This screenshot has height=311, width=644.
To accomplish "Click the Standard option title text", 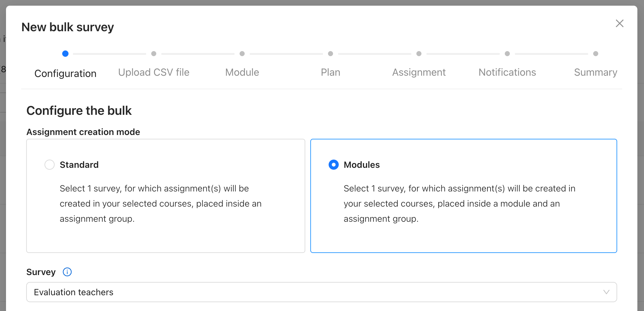I will point(79,165).
